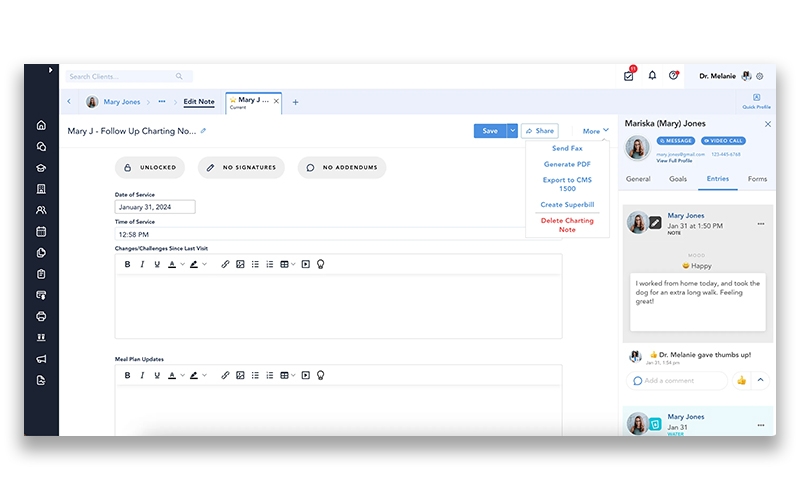Viewport: 800px width, 500px height.
Task: Click the notification bell icon
Action: coord(652,76)
